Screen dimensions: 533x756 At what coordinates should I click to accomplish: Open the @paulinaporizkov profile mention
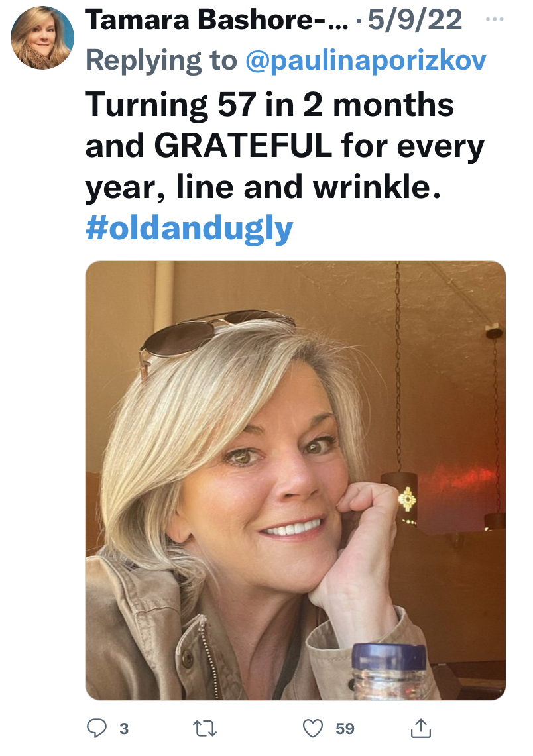click(366, 61)
